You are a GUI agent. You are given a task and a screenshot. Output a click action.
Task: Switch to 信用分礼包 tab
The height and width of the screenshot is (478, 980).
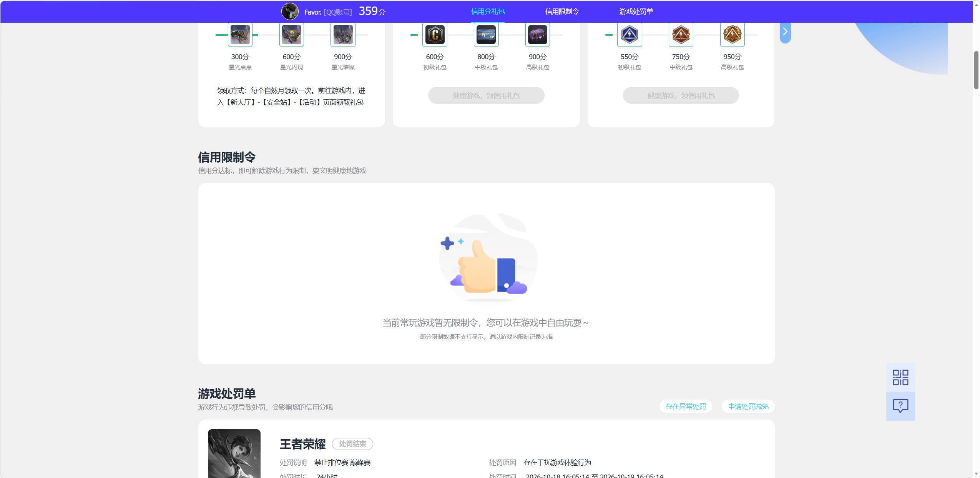pyautogui.click(x=488, y=12)
